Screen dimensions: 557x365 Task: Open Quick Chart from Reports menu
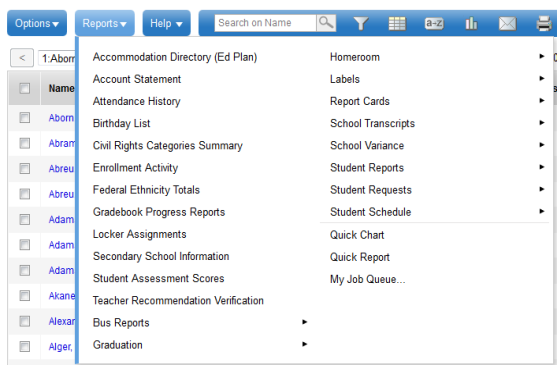[357, 235]
